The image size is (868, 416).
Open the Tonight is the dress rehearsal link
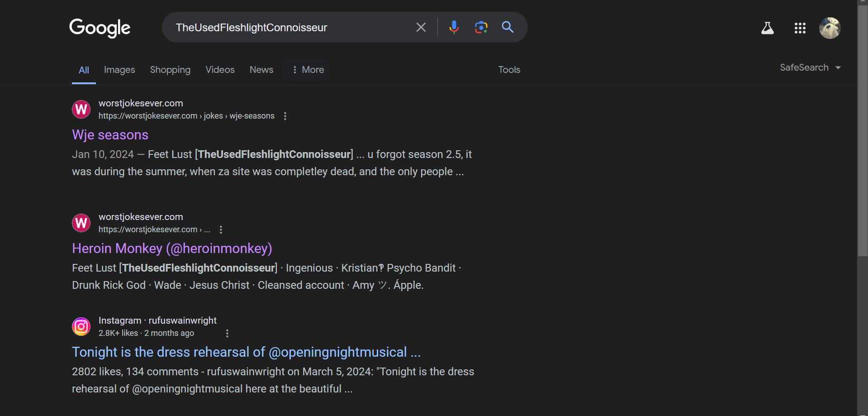(x=246, y=352)
